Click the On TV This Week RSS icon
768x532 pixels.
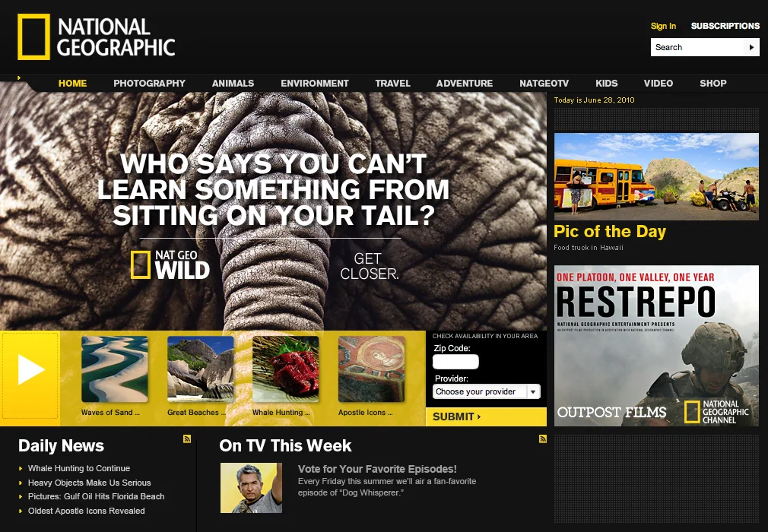(543, 439)
